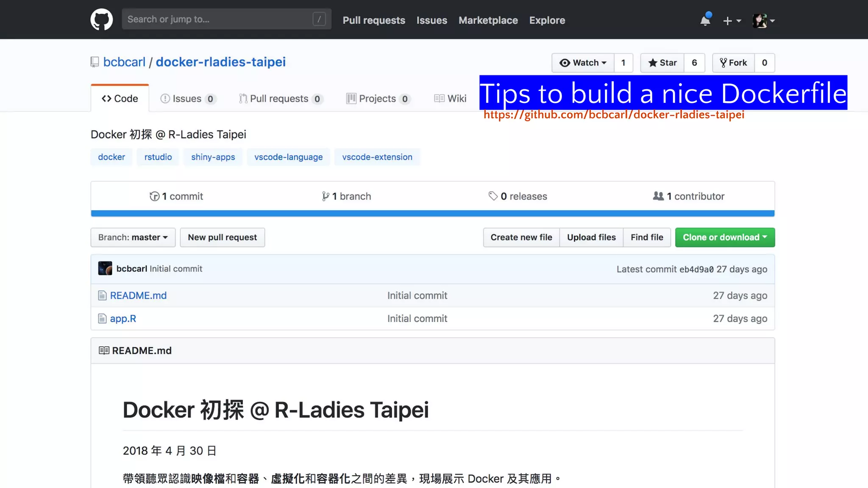View the 1 branch list
Image resolution: width=868 pixels, height=488 pixels.
(x=346, y=196)
